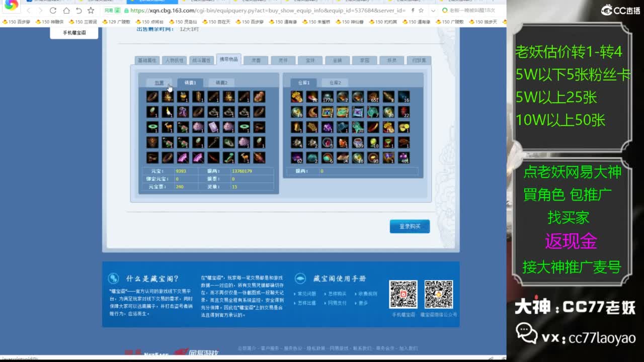Expand the address bar dropdown arrow

point(433,11)
